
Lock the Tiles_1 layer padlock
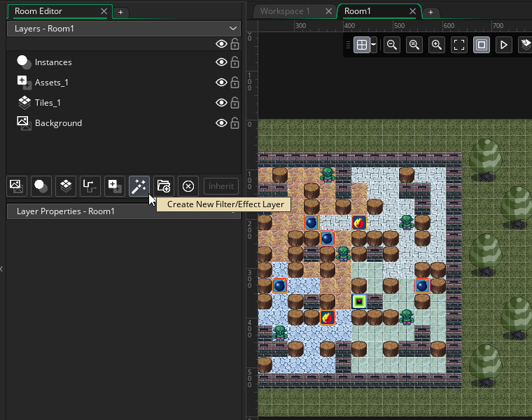click(x=234, y=103)
